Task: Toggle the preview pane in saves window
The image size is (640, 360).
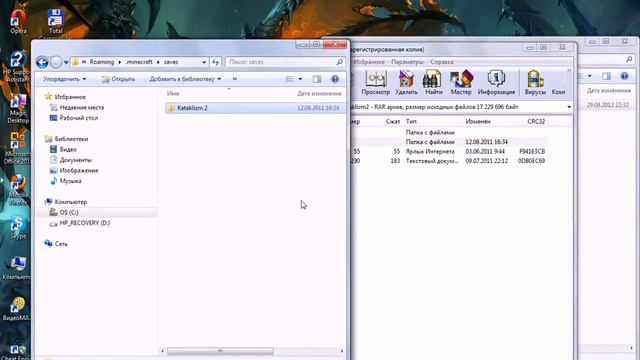Action: point(317,79)
